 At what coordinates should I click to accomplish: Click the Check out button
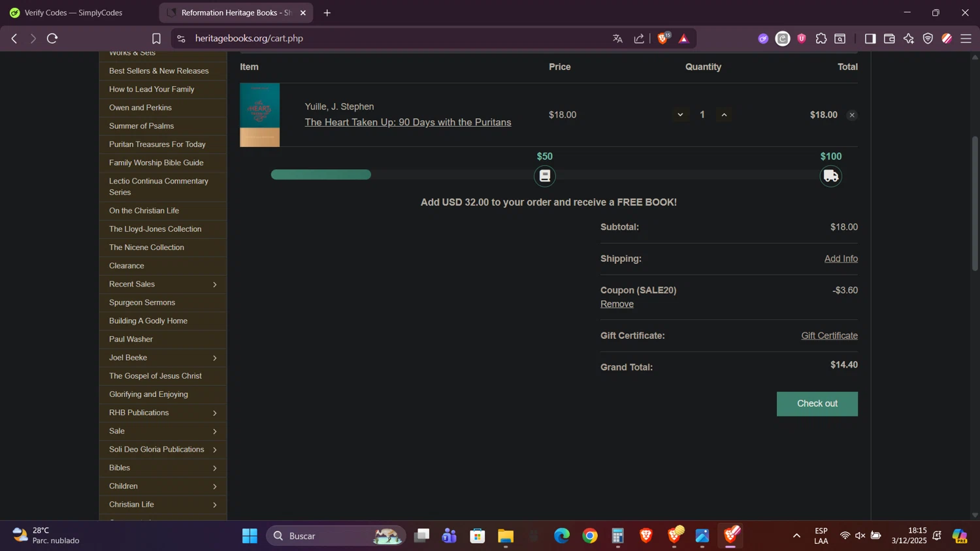coord(817,403)
